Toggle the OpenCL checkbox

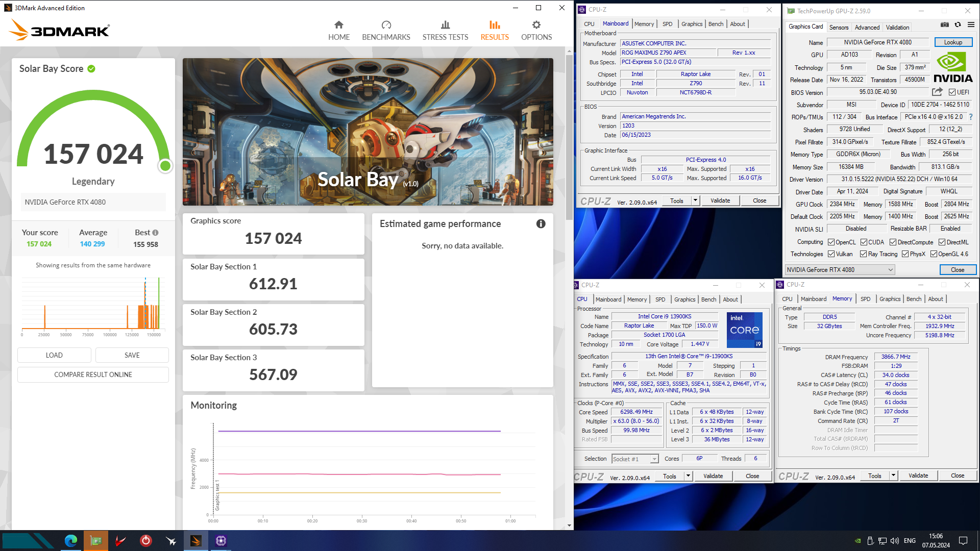point(831,242)
